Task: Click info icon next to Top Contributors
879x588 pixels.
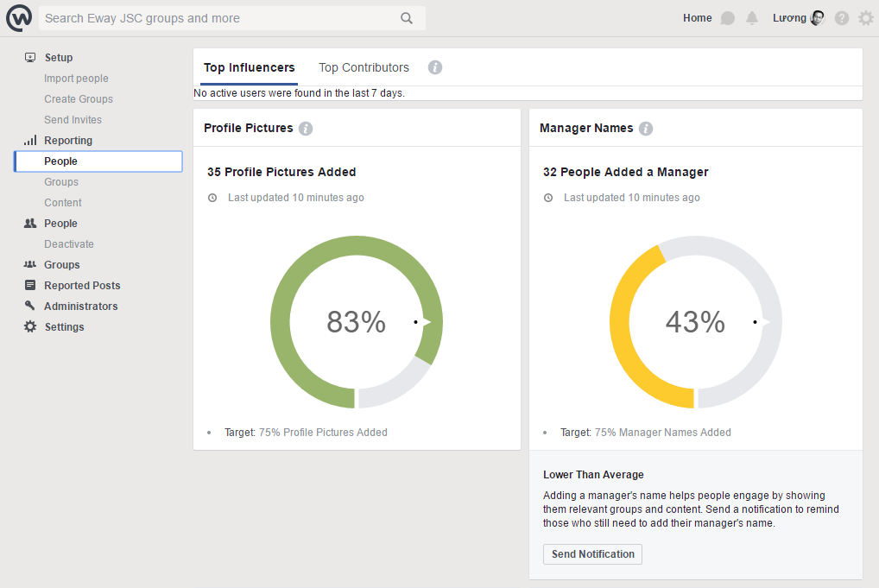Action: point(435,68)
